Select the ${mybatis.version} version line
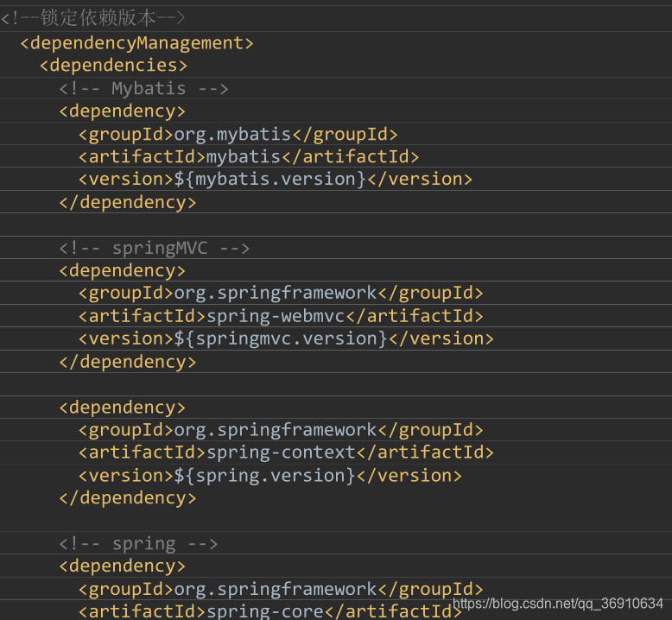The image size is (672, 620). [276, 179]
